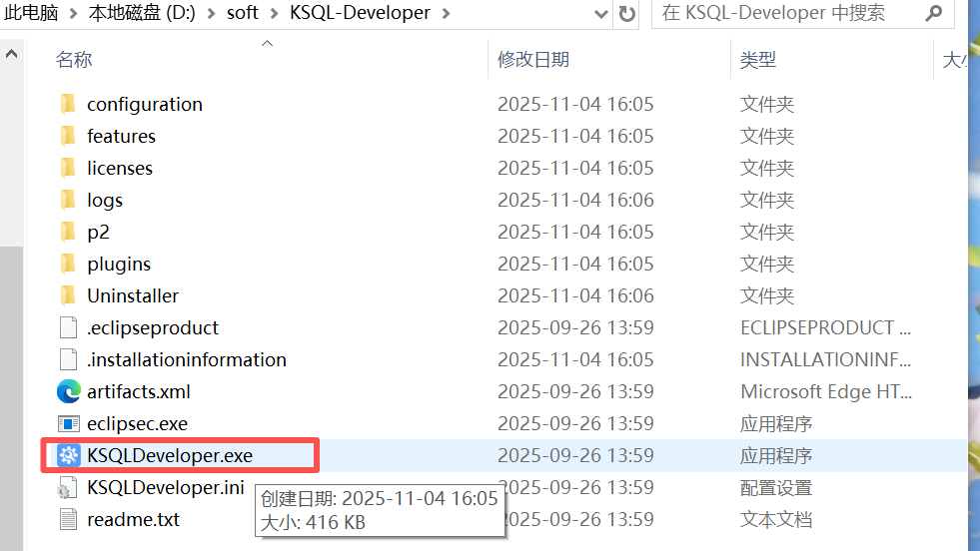Click the Uninstaller folder icon
This screenshot has height=551, width=980.
point(68,295)
